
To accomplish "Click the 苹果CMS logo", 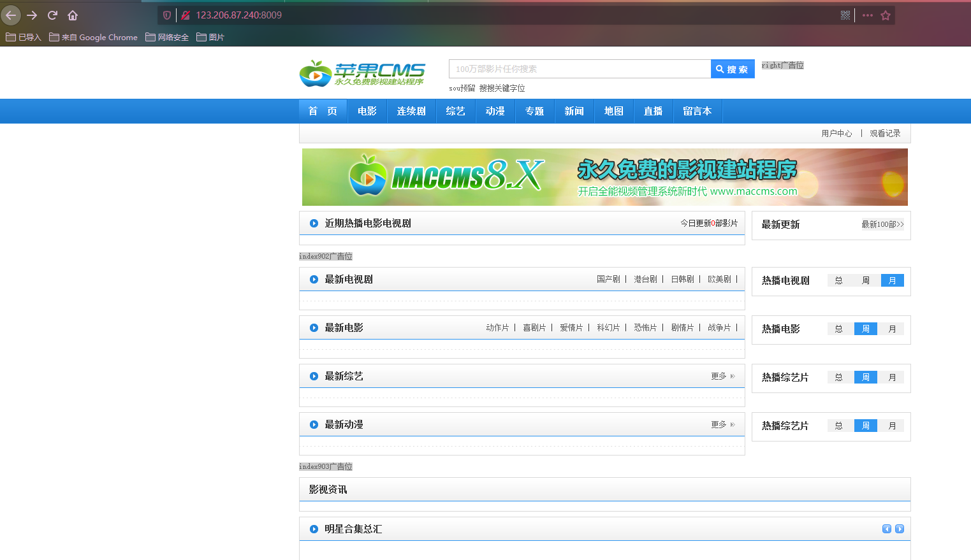I will [362, 73].
